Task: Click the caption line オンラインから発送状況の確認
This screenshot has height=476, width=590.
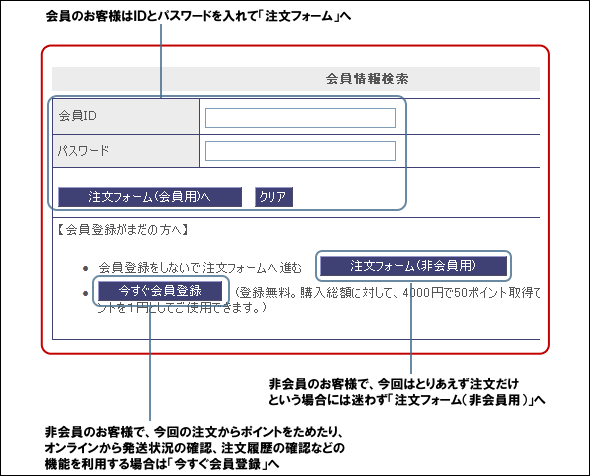Action: (195, 448)
